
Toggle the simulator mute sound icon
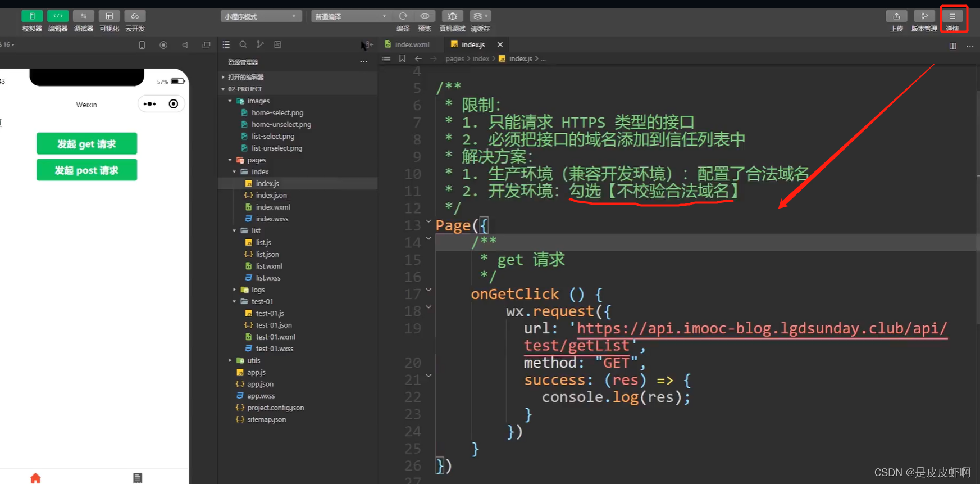point(185,45)
